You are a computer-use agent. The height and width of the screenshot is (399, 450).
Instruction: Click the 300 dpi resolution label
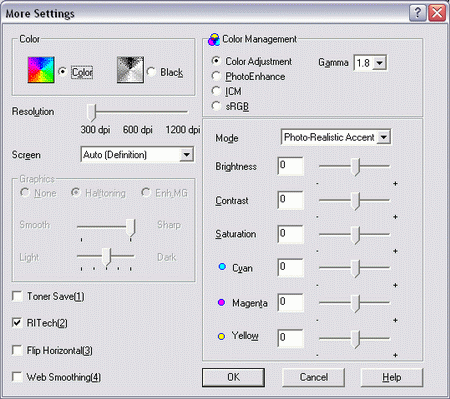(x=95, y=129)
